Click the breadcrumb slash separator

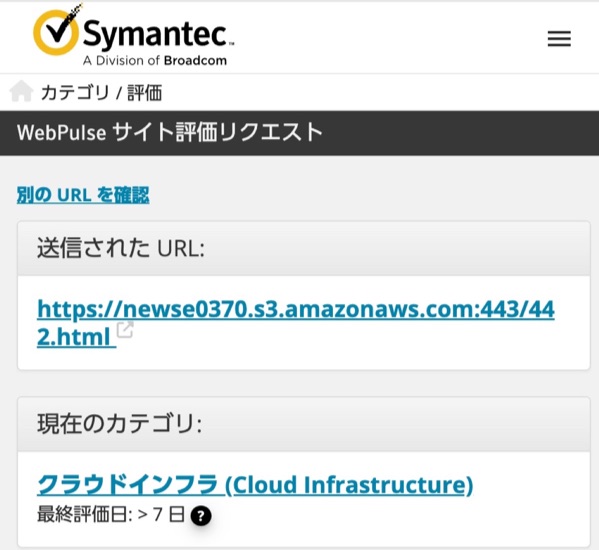coord(119,94)
